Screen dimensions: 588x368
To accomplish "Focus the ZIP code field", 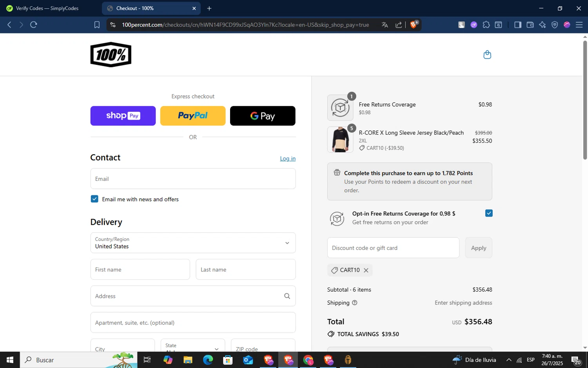I will coord(263,345).
